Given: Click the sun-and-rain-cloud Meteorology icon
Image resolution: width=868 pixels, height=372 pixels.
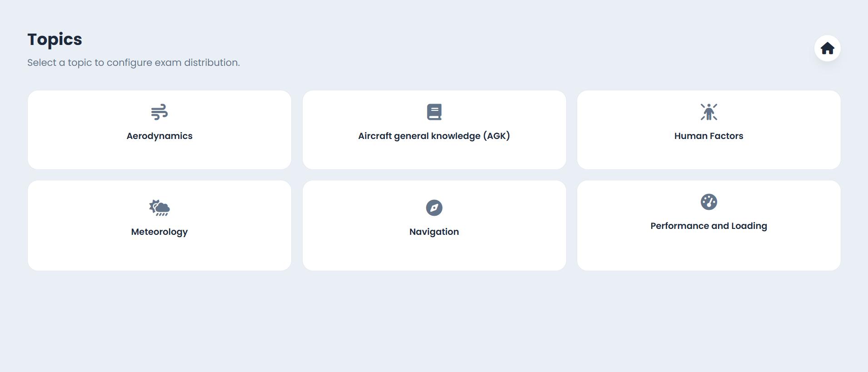Looking at the screenshot, I should click(x=160, y=208).
